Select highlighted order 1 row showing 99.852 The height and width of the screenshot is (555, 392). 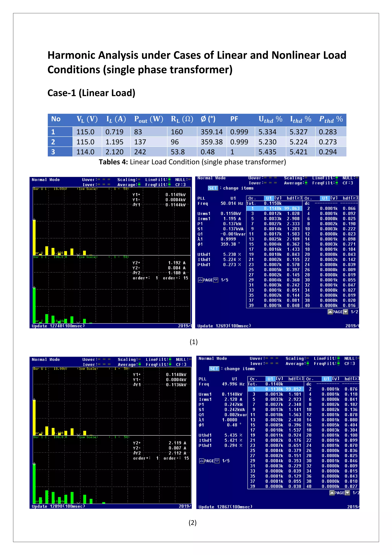click(x=276, y=389)
